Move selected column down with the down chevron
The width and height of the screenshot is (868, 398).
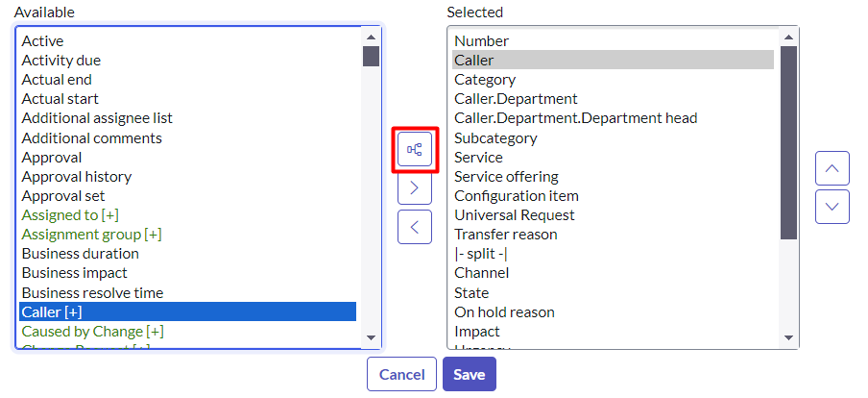[x=832, y=207]
